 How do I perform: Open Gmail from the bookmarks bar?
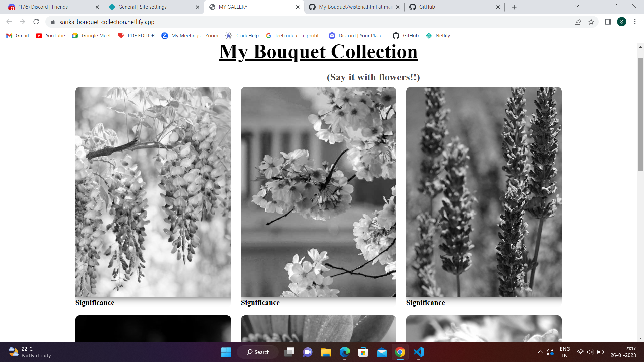point(17,35)
